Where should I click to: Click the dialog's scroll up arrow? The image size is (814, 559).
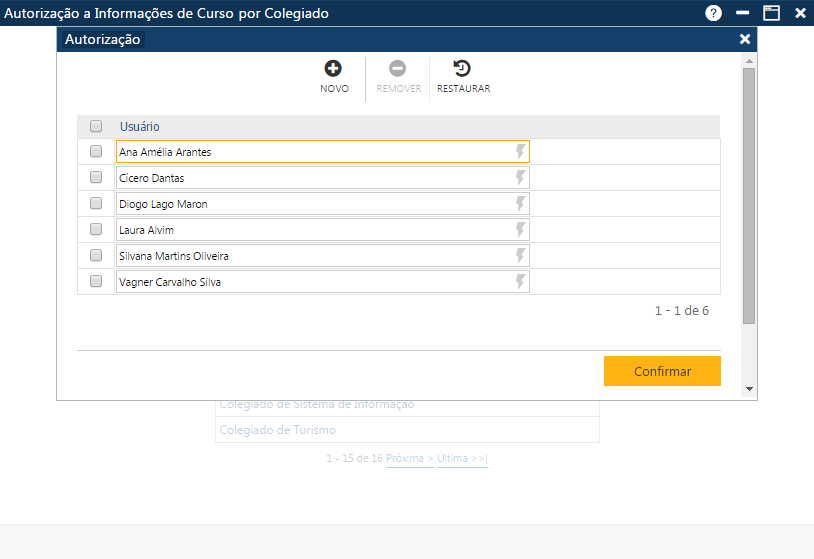coord(749,60)
